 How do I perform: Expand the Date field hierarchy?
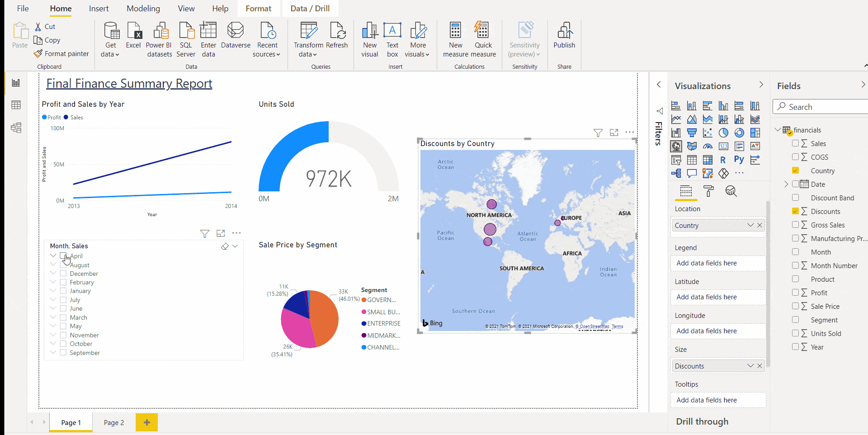pyautogui.click(x=786, y=184)
